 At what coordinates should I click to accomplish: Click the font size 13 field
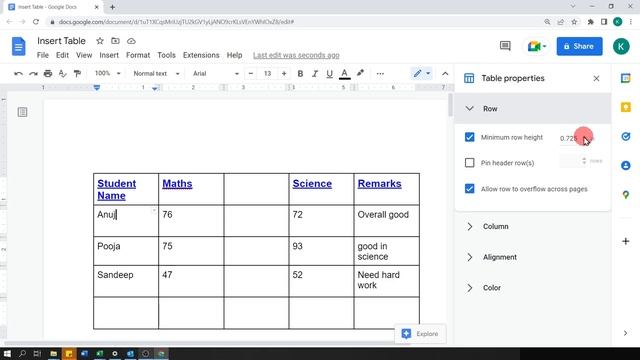[x=267, y=74]
